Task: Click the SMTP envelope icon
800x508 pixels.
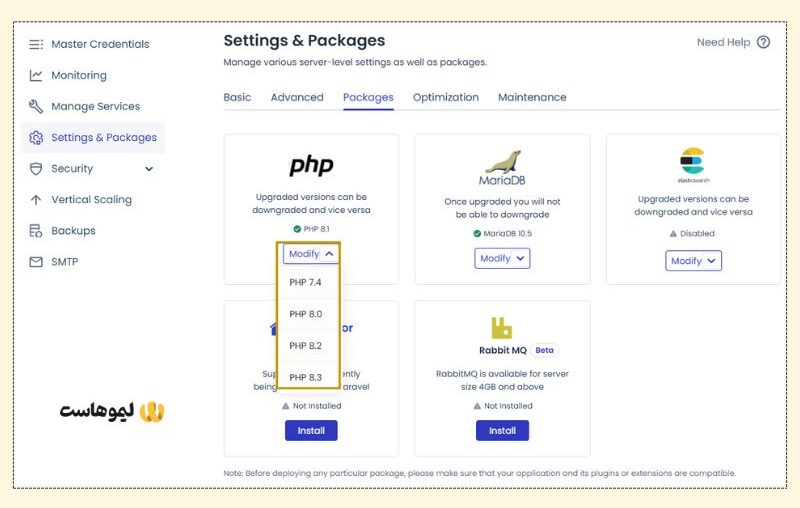Action: (36, 262)
